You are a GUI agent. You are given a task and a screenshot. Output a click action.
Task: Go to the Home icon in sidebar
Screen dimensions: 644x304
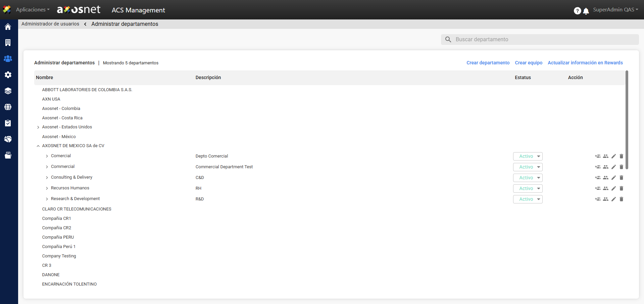pos(8,27)
